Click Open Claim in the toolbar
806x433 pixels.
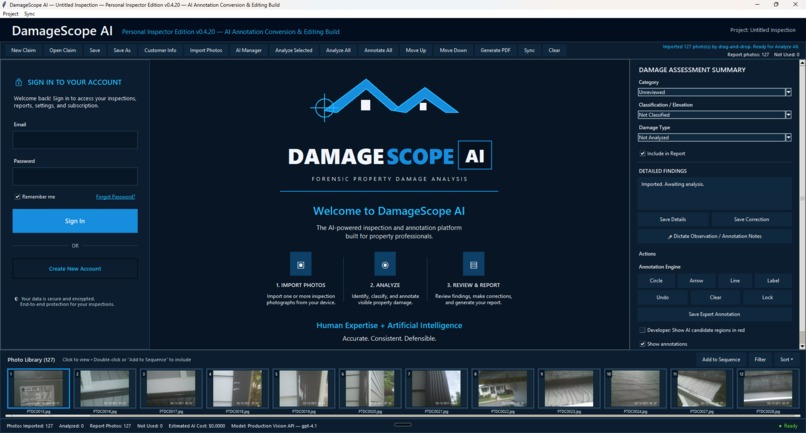click(x=63, y=50)
